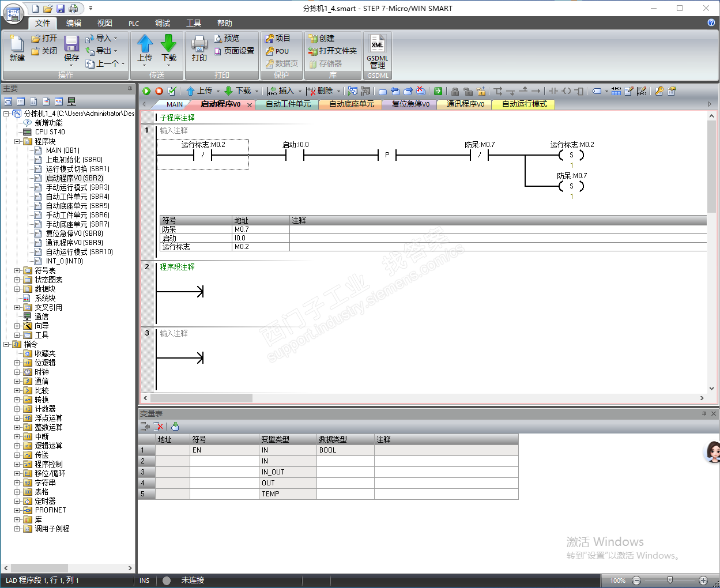Viewport: 720px width, 588px height.
Task: Click the Insert box icon
Action: 579,91
